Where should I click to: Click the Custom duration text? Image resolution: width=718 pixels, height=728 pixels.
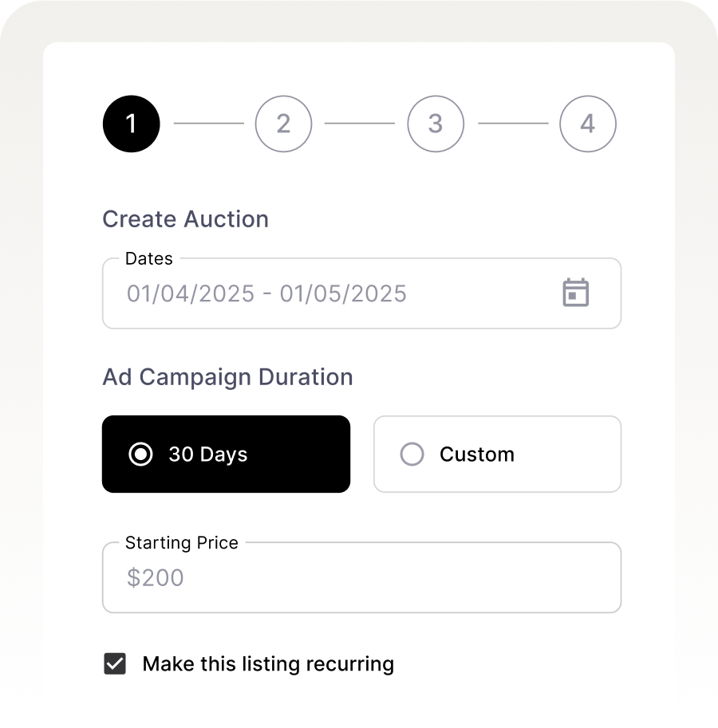[477, 455]
